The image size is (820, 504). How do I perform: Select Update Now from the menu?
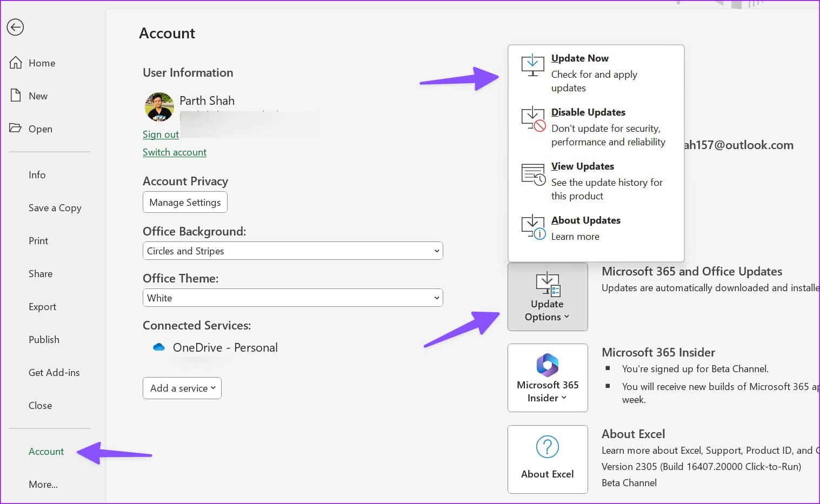coord(596,72)
